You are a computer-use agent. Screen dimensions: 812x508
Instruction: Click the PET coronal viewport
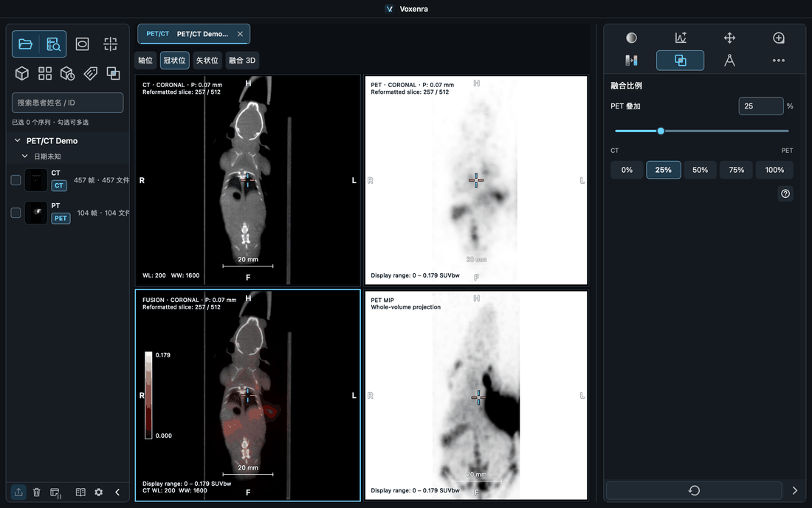click(x=476, y=180)
